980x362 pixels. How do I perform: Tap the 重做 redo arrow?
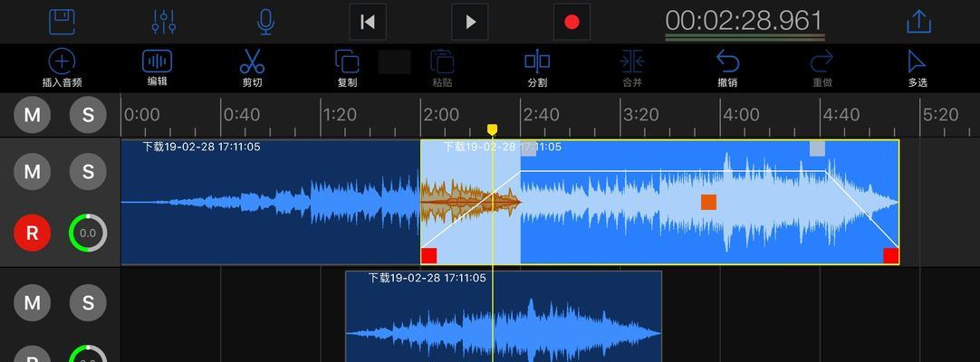(x=822, y=69)
